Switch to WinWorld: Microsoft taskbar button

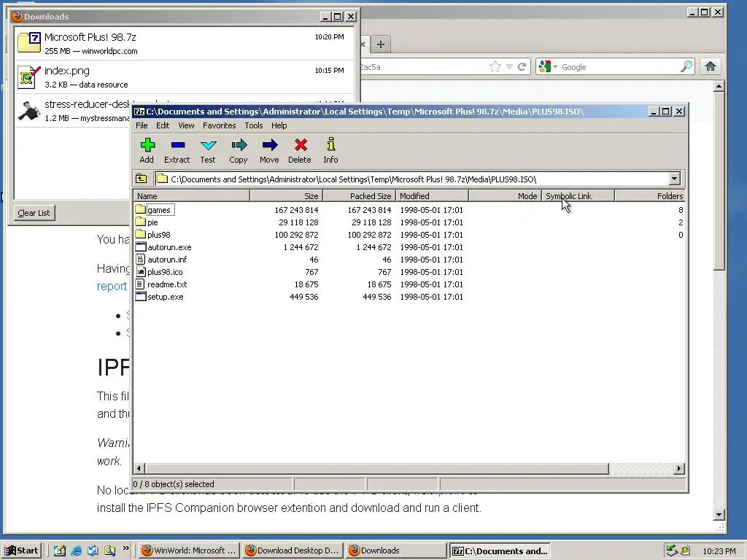point(189,551)
